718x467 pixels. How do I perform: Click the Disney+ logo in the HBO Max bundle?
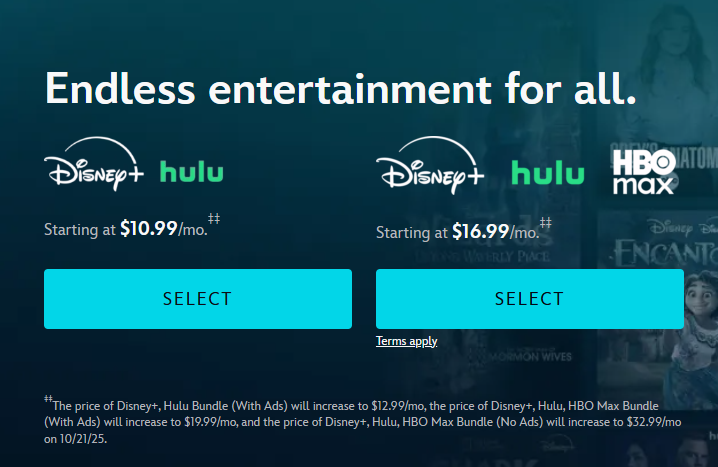click(x=428, y=167)
